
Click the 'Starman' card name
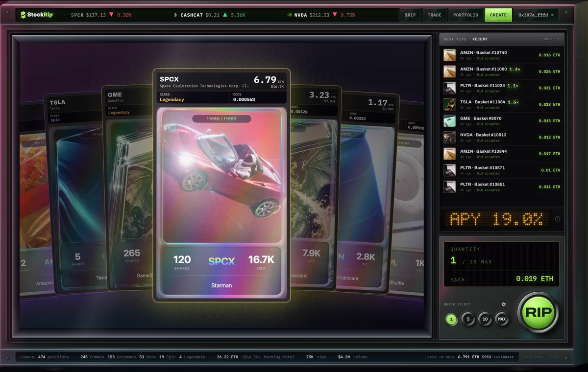click(x=221, y=285)
